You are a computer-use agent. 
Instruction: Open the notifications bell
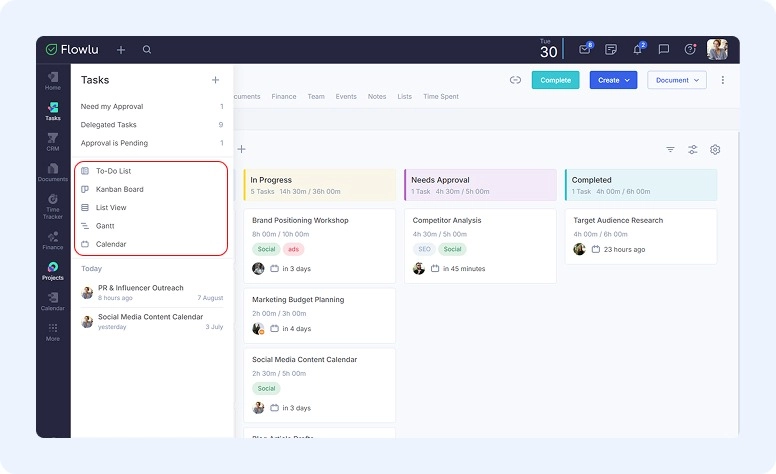pos(638,49)
